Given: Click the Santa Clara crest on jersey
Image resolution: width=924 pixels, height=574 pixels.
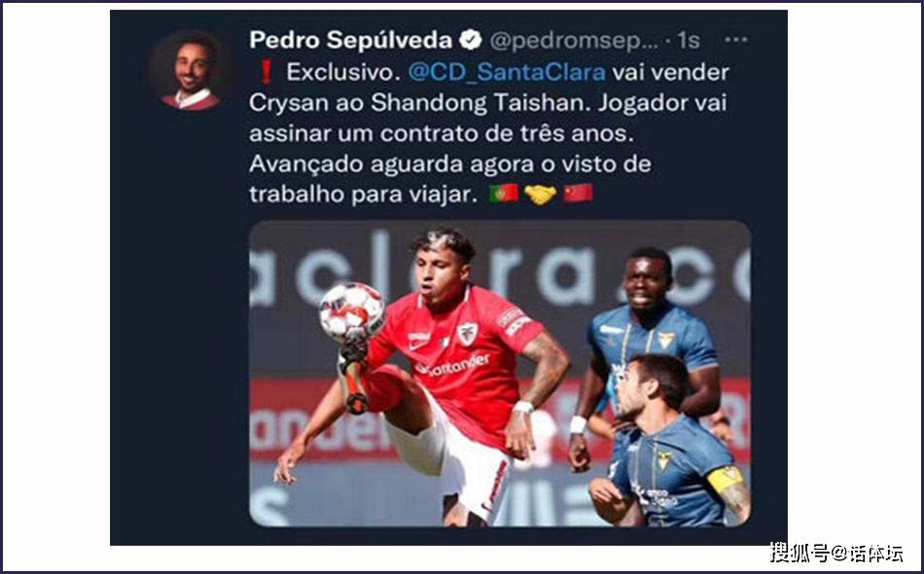Looking at the screenshot, I should (x=468, y=334).
